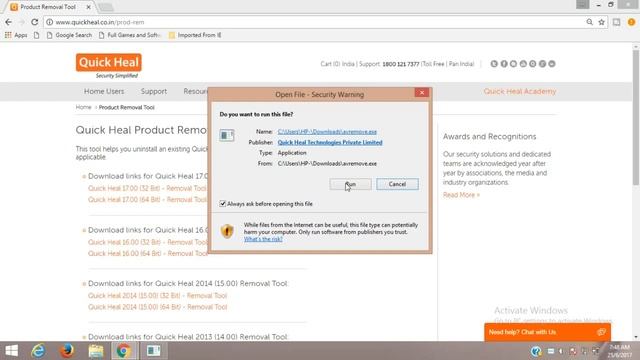Click the Home breadcrumb link
Screen dimensions: 640x360
click(84, 107)
